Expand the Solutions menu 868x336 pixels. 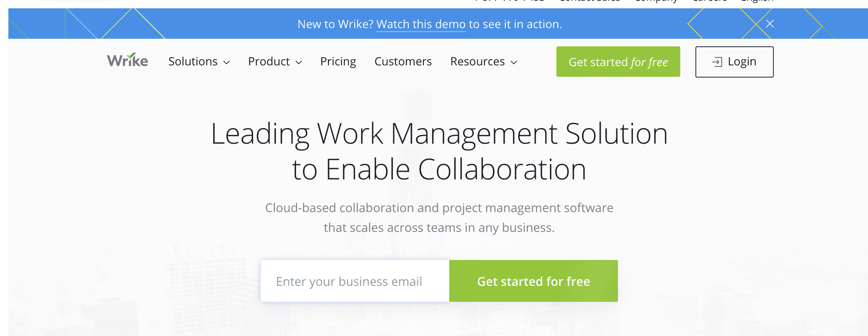tap(199, 62)
